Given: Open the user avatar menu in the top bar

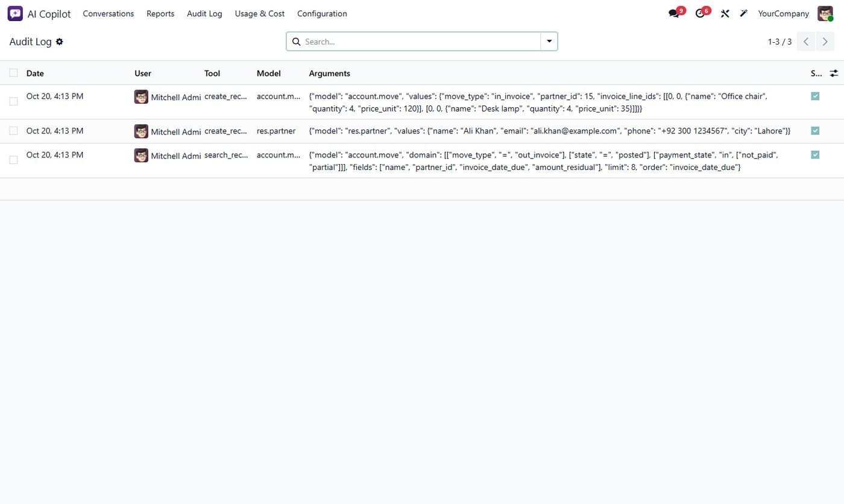Looking at the screenshot, I should pos(825,13).
